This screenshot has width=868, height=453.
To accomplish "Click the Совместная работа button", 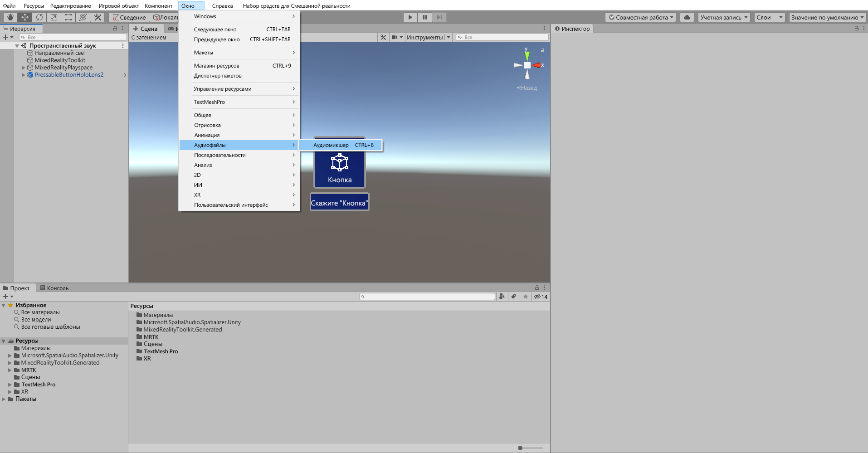I will (x=640, y=17).
